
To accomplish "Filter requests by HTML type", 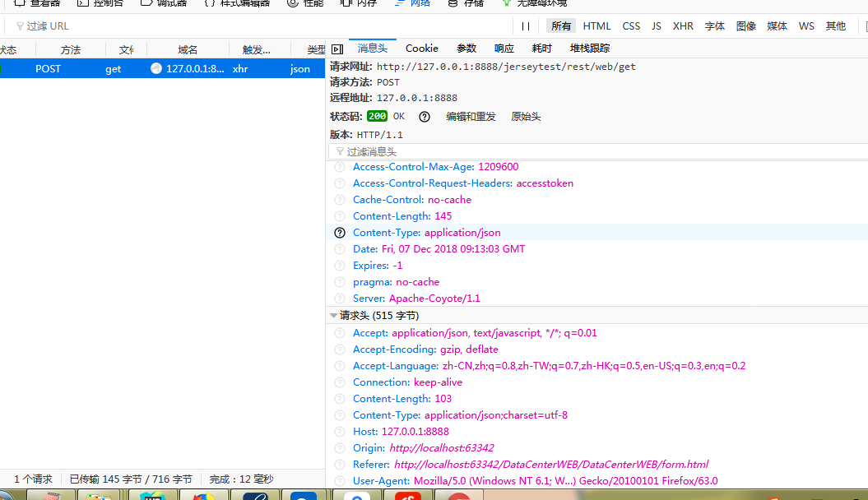I will (x=596, y=26).
